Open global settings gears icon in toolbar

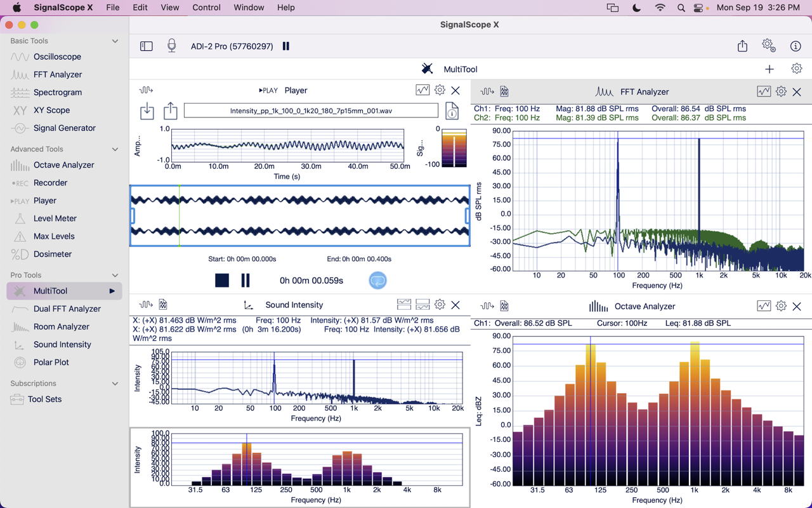769,46
